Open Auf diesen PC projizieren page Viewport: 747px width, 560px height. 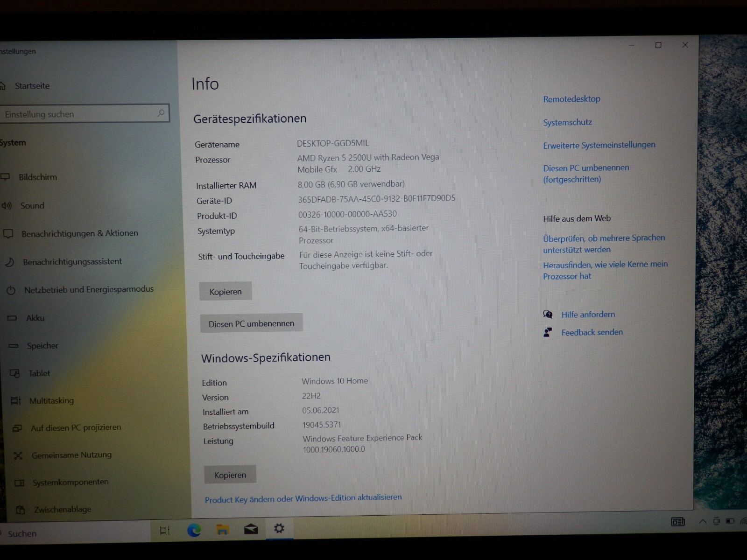pyautogui.click(x=76, y=428)
